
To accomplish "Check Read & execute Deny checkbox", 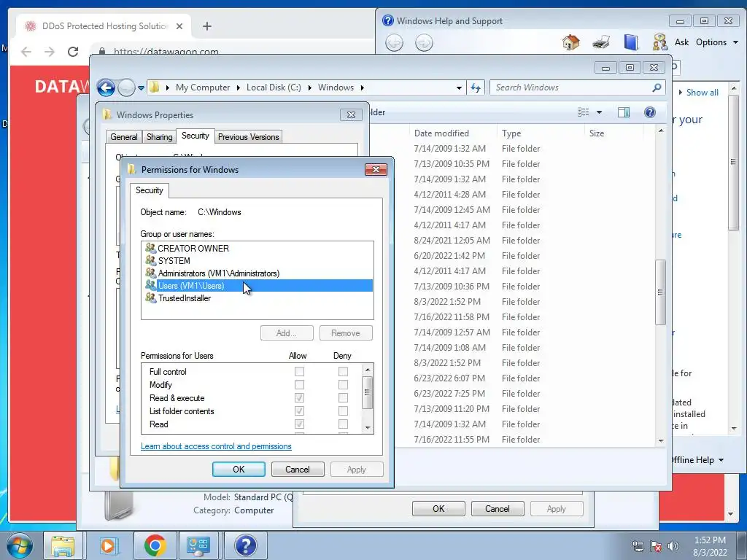I will click(x=343, y=398).
